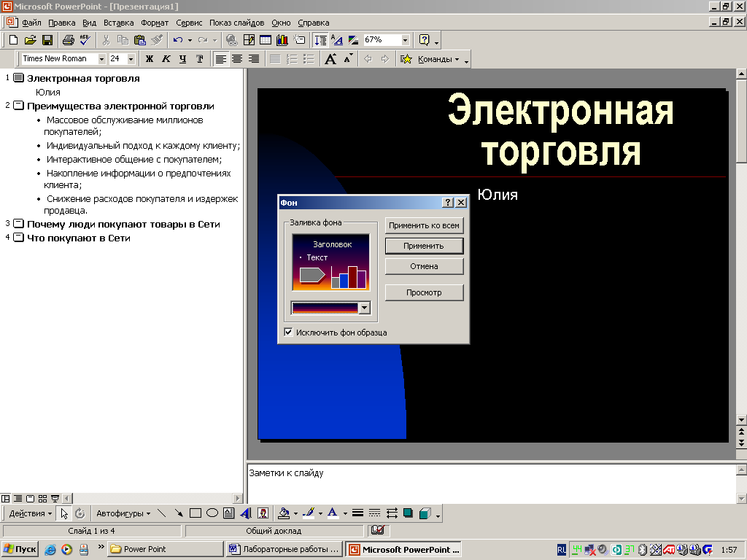This screenshot has width=747, height=560.
Task: Click the Insert Chart icon
Action: pos(282,40)
